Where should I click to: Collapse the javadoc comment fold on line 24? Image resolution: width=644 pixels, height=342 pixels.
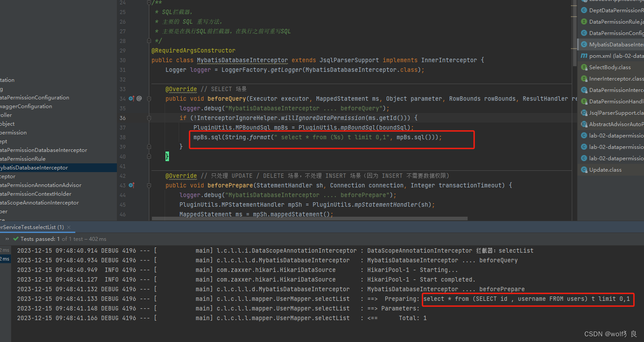[149, 3]
